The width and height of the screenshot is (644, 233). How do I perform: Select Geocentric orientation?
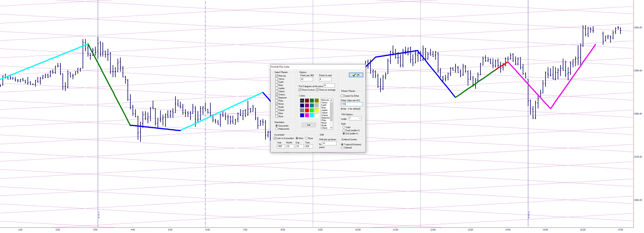(277, 126)
